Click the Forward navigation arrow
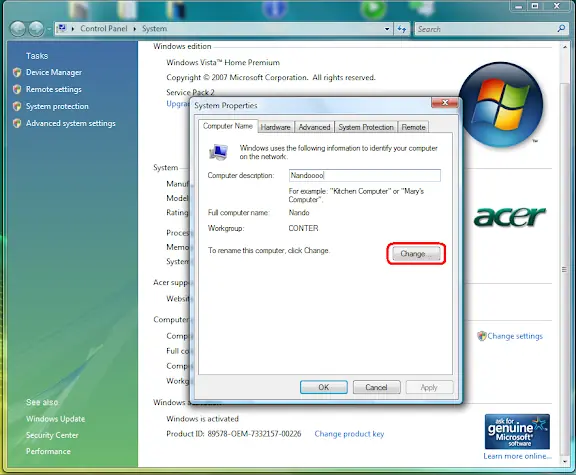The width and height of the screenshot is (576, 475). tap(36, 29)
